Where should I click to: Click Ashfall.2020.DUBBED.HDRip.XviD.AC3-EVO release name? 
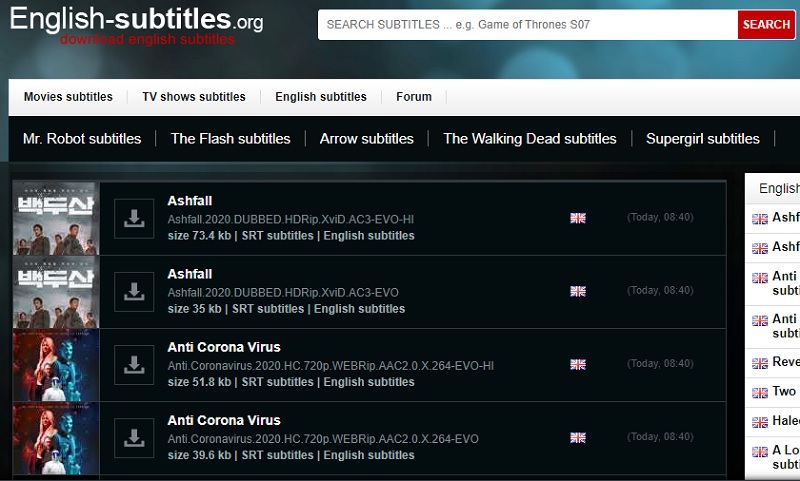(283, 292)
